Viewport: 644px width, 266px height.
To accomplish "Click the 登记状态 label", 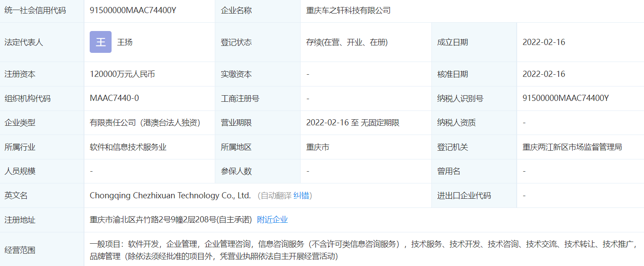I will coord(236,42).
